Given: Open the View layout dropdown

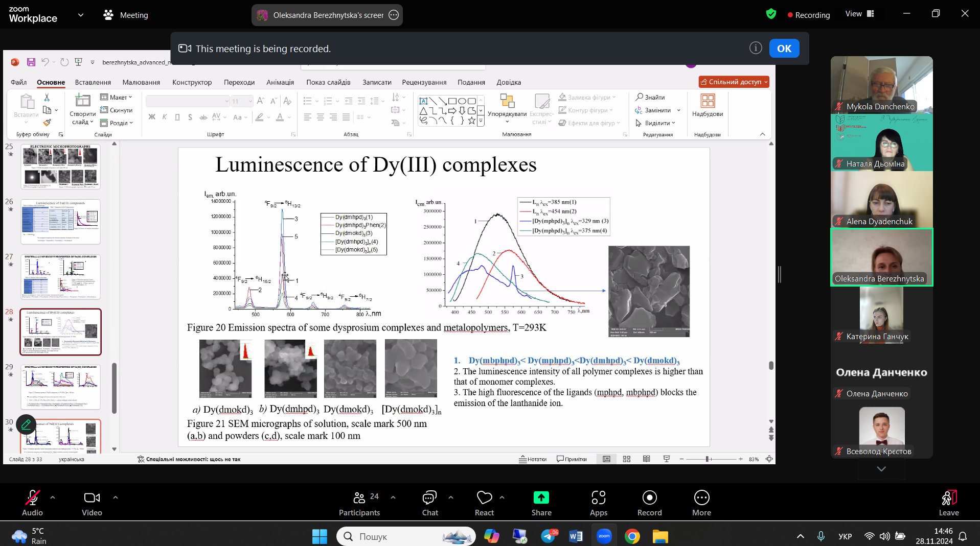Looking at the screenshot, I should (859, 14).
